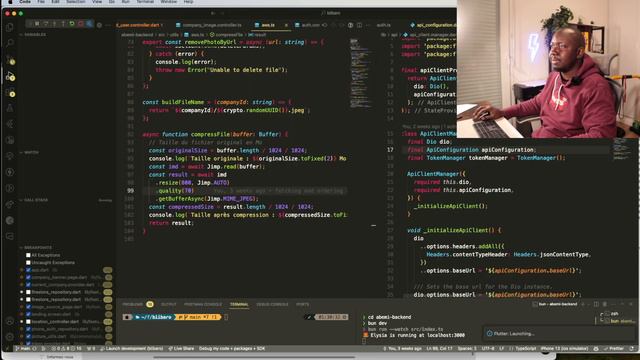
Task: Click the Flutter Launching notification
Action: tap(560, 333)
